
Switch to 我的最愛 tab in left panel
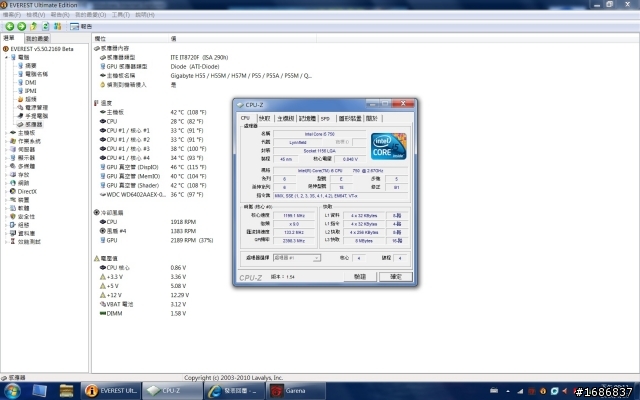tap(37, 39)
